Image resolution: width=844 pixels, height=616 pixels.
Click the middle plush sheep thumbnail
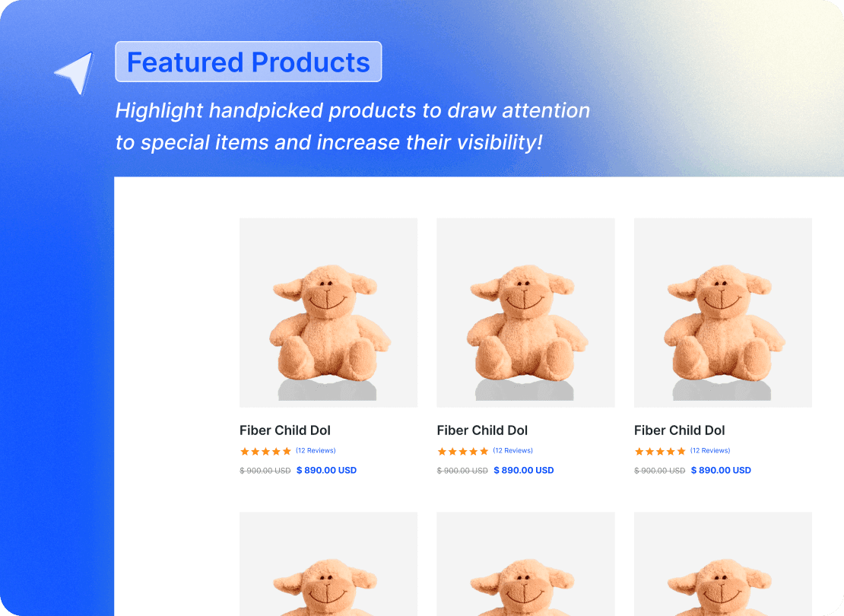pos(525,312)
